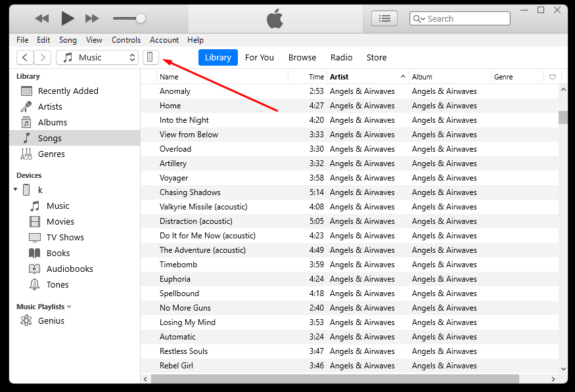Switch to the Radio tab
This screenshot has height=392, width=575.
click(x=342, y=58)
